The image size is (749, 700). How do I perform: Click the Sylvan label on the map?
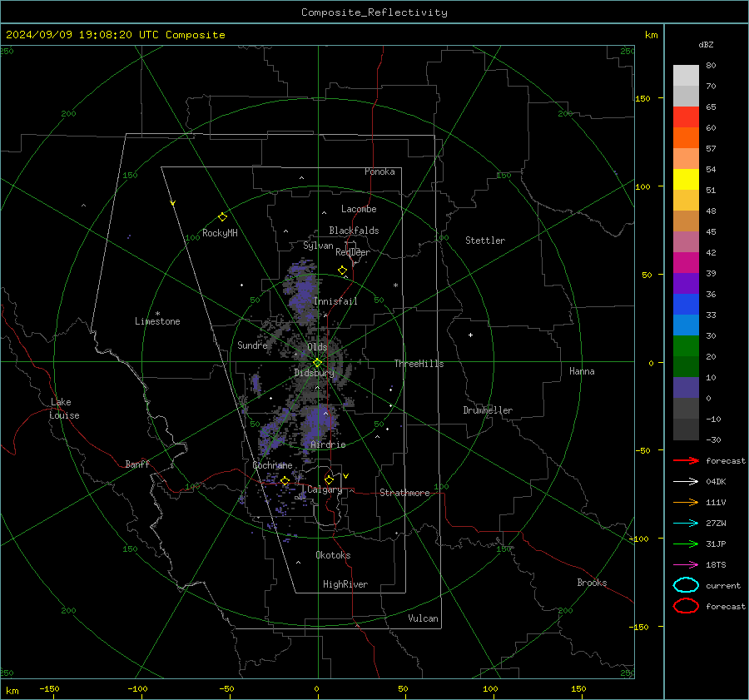(x=318, y=246)
